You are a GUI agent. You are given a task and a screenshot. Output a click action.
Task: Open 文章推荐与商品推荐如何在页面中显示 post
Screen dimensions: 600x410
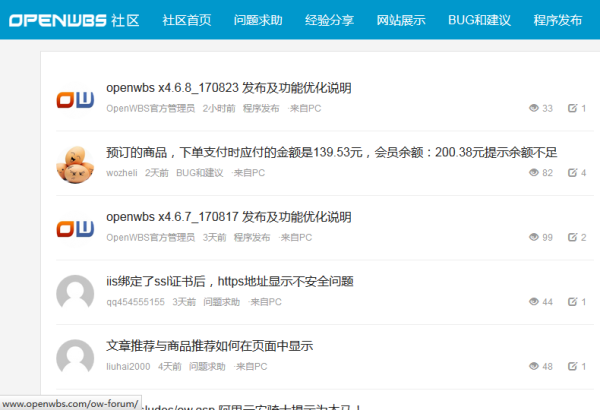[210, 346]
